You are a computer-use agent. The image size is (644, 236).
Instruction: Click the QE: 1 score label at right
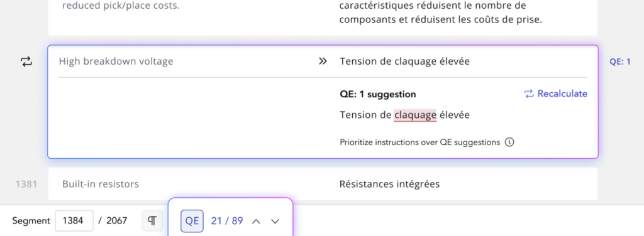point(619,62)
